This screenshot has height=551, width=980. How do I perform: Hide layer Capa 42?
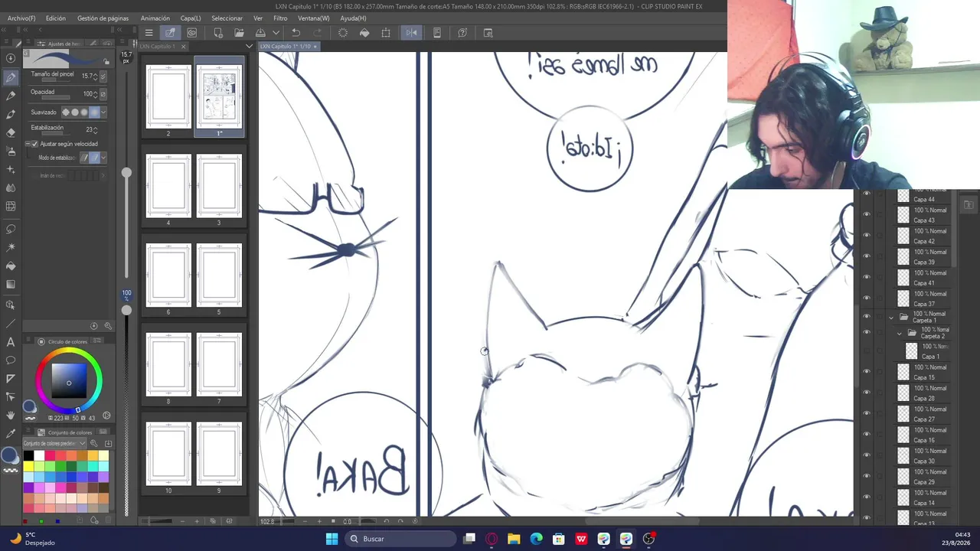click(866, 236)
